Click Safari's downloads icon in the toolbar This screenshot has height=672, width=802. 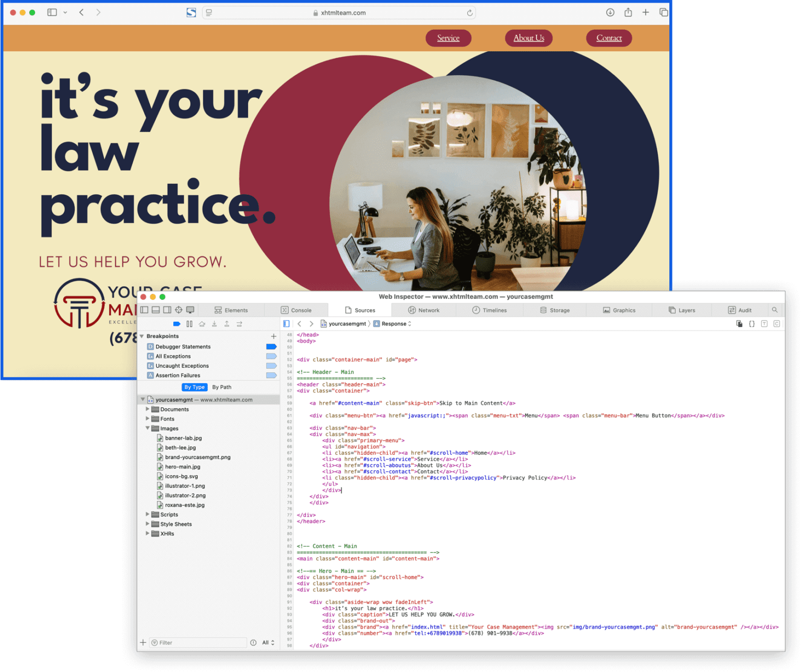pyautogui.click(x=610, y=12)
